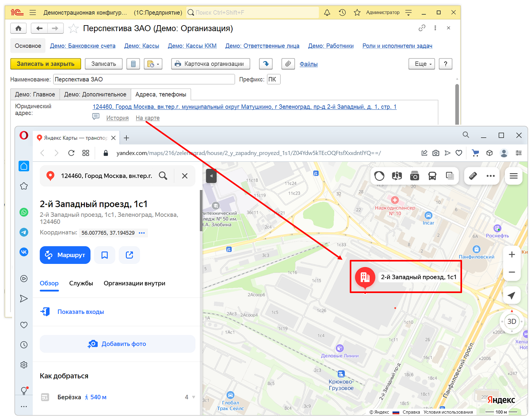532x420 pixels.
Task: Switch to Демо: Главное tab
Action: pyautogui.click(x=35, y=94)
